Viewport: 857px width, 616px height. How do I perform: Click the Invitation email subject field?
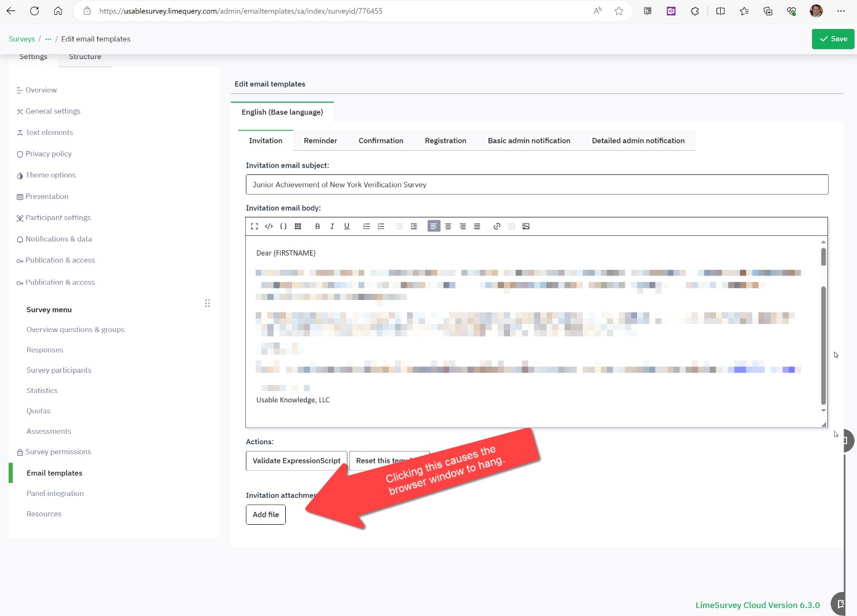coord(537,184)
